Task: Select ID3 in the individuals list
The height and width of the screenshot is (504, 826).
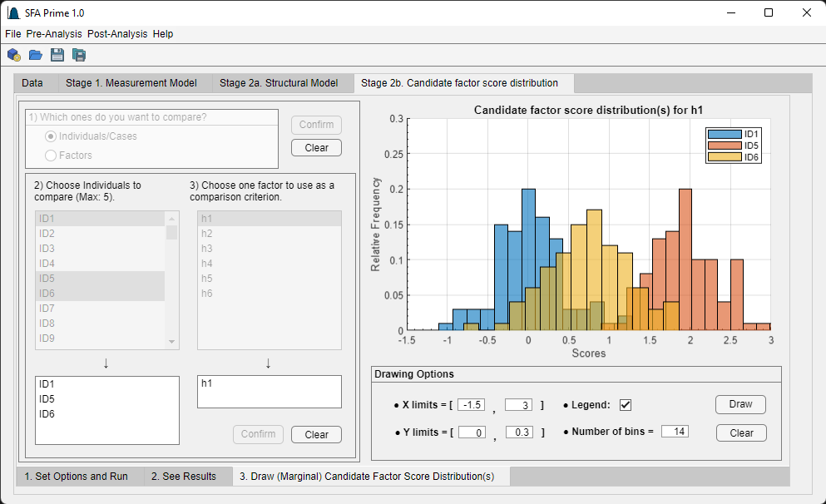Action: 100,249
